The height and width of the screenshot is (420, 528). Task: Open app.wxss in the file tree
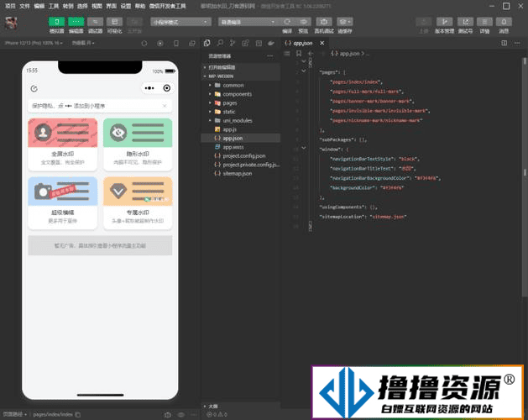pos(241,147)
